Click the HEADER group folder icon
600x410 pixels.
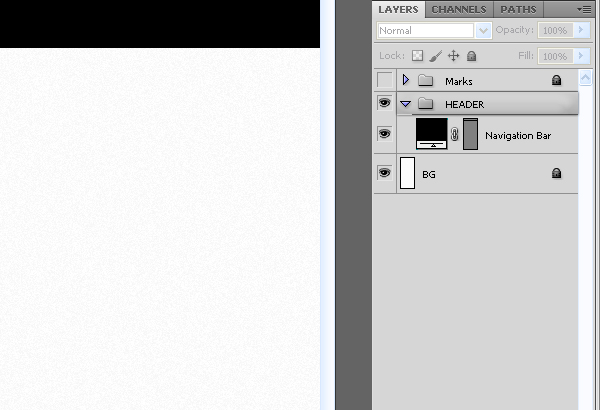[x=425, y=103]
